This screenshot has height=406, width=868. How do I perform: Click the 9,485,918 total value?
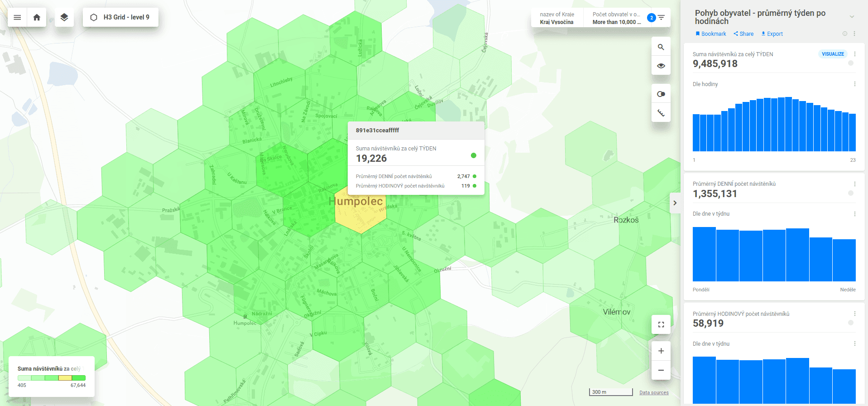coord(715,64)
